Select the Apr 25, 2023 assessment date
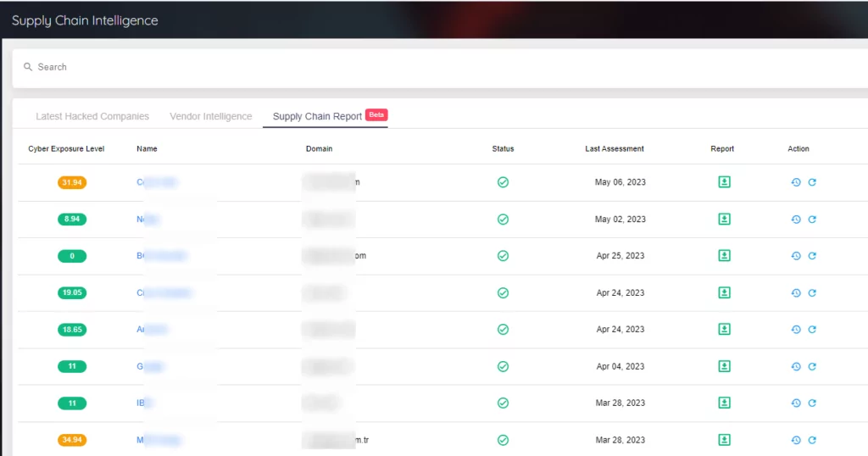The image size is (868, 456). pos(620,256)
